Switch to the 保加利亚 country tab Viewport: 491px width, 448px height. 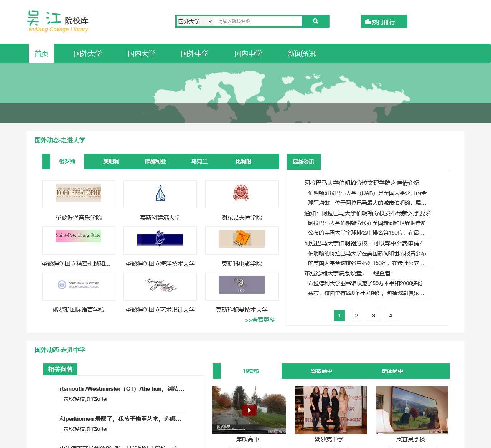155,161
